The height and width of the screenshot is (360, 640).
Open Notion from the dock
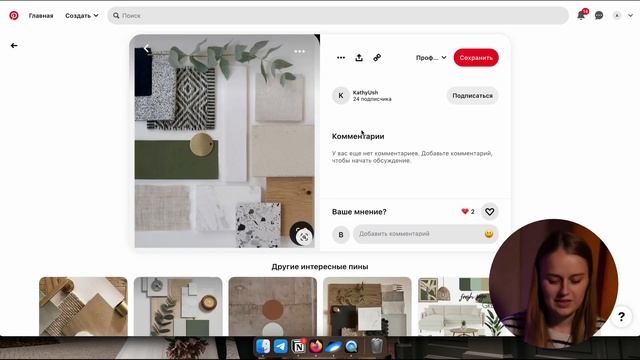[298, 347]
